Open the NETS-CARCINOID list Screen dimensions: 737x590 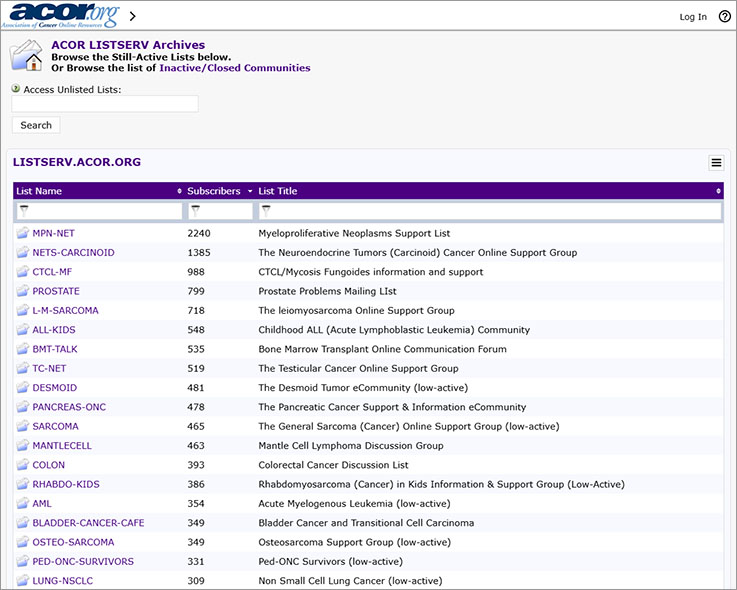pyautogui.click(x=73, y=252)
